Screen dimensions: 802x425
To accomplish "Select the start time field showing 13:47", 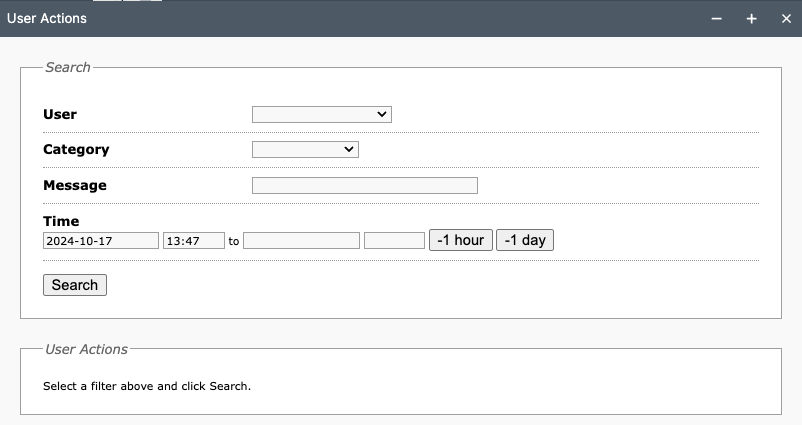I will (x=194, y=241).
